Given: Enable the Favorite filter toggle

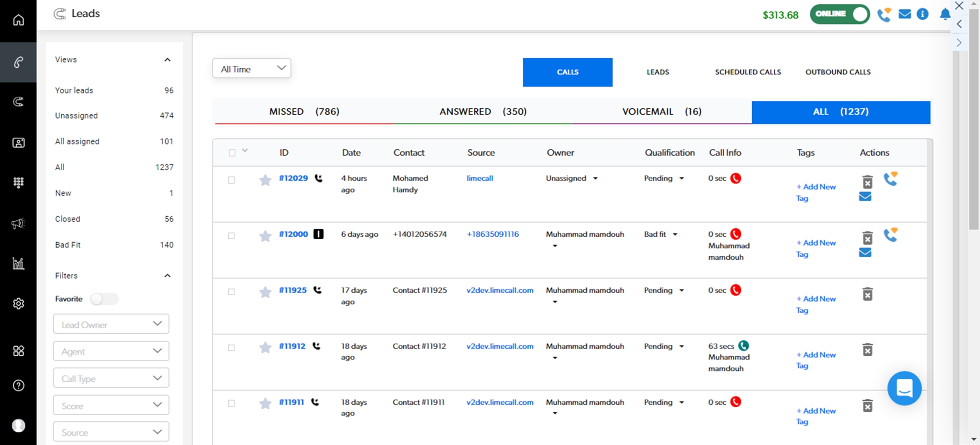Looking at the screenshot, I should (x=104, y=299).
